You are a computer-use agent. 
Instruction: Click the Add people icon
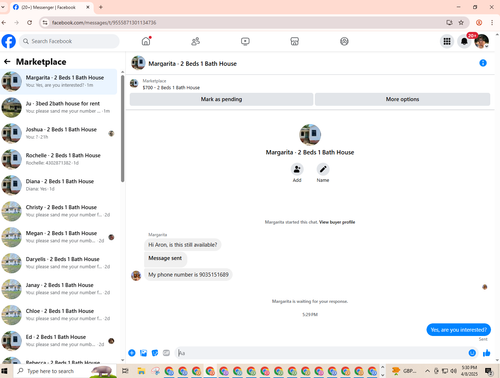click(297, 169)
